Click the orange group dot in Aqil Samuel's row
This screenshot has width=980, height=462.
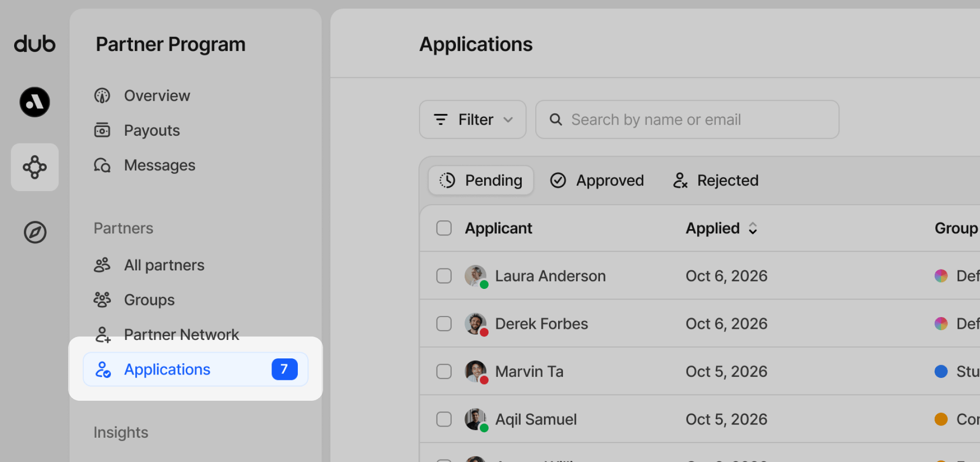941,419
